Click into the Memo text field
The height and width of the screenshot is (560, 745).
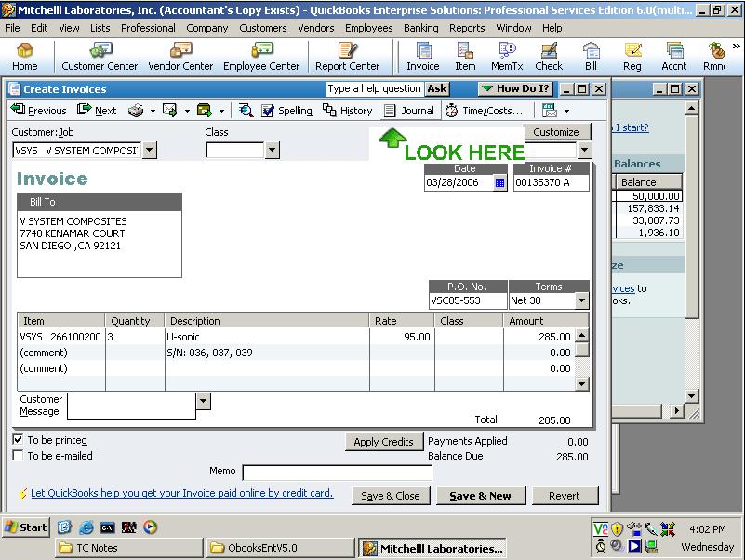[x=337, y=472]
